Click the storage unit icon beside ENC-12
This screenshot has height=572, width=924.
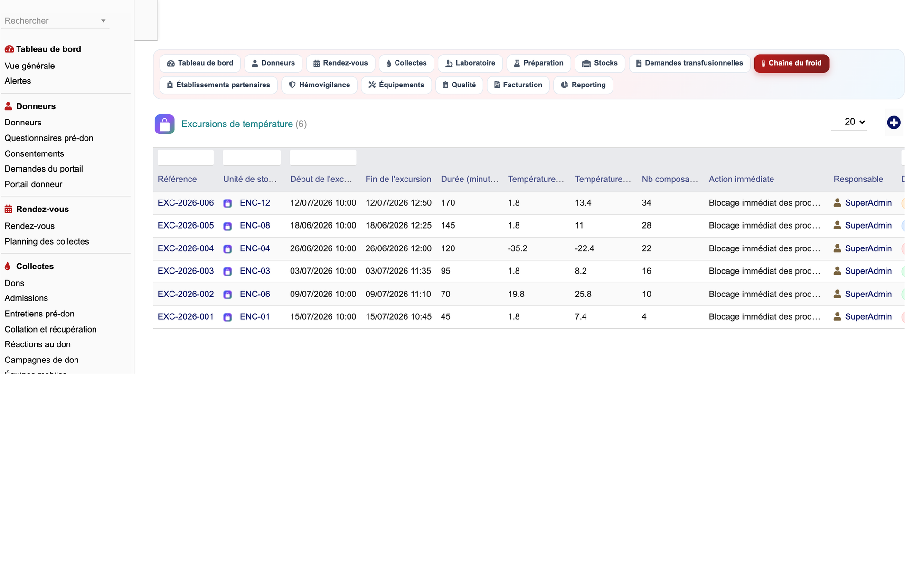click(227, 203)
